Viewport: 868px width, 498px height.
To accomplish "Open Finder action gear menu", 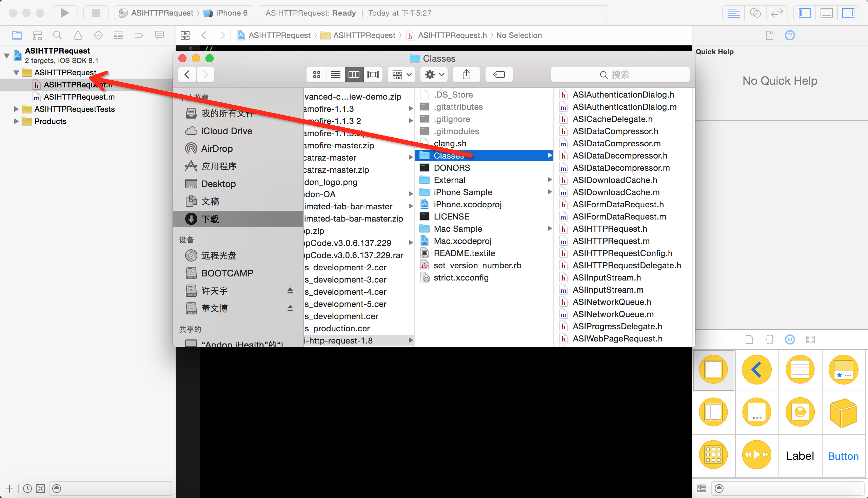I will coord(434,75).
